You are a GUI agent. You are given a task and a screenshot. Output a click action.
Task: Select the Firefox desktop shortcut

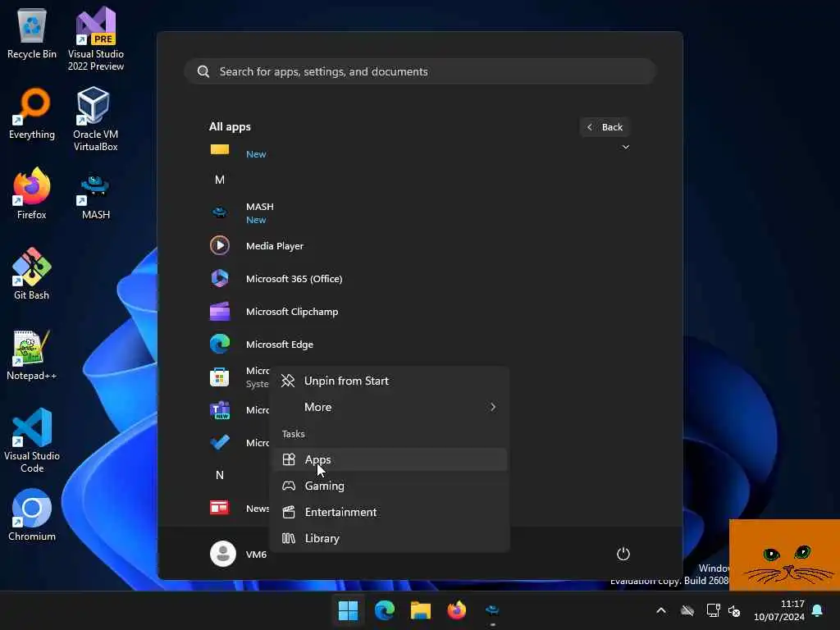click(x=32, y=194)
